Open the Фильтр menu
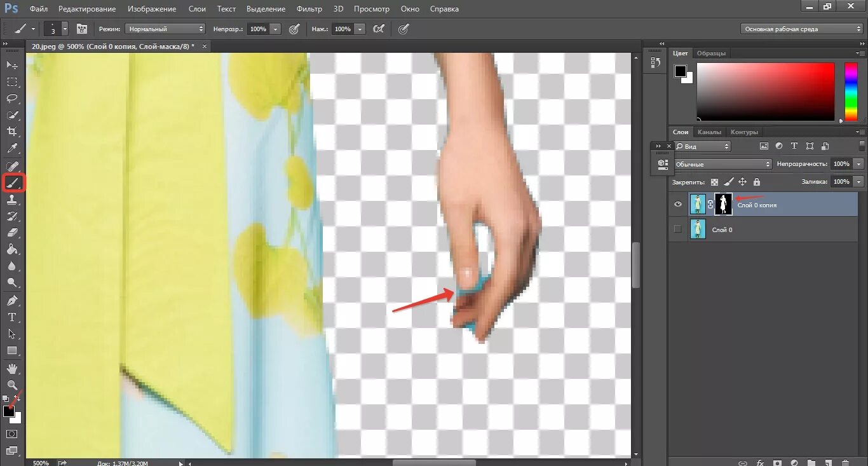Screen dimensions: 868x466 pos(309,9)
